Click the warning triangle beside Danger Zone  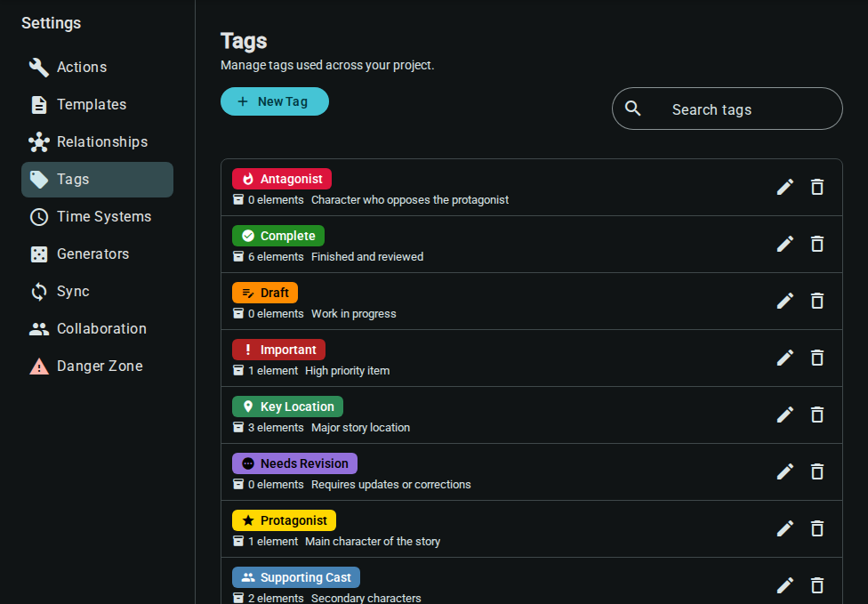point(39,366)
